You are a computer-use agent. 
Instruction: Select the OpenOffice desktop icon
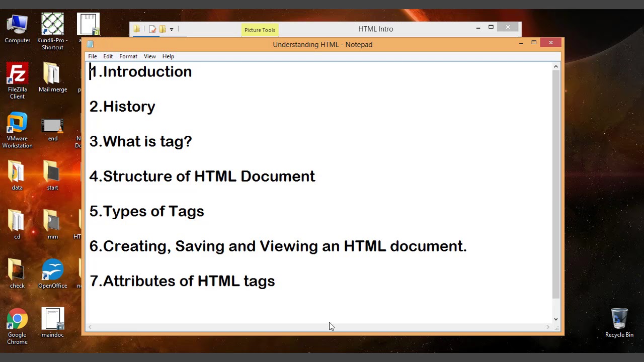coord(52,271)
